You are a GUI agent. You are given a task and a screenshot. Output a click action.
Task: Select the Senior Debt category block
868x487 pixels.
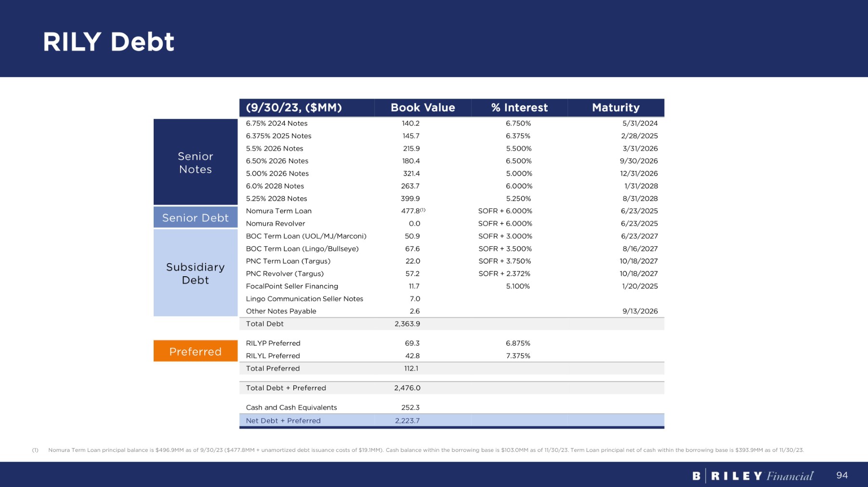click(x=195, y=218)
